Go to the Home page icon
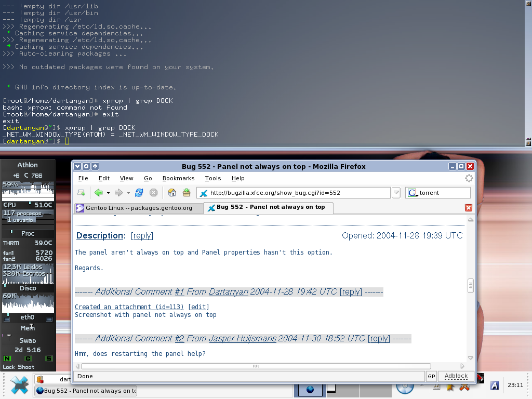The image size is (532, 399). coord(172,193)
